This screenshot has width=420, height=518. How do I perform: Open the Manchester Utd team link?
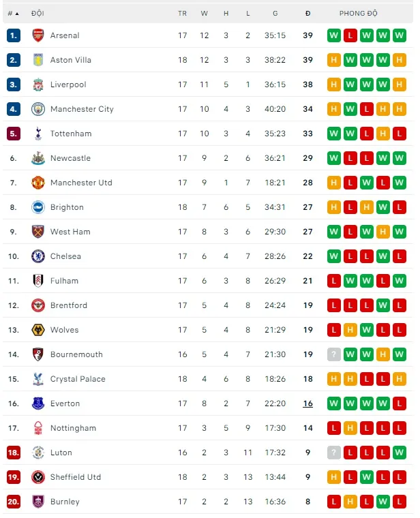(81, 183)
